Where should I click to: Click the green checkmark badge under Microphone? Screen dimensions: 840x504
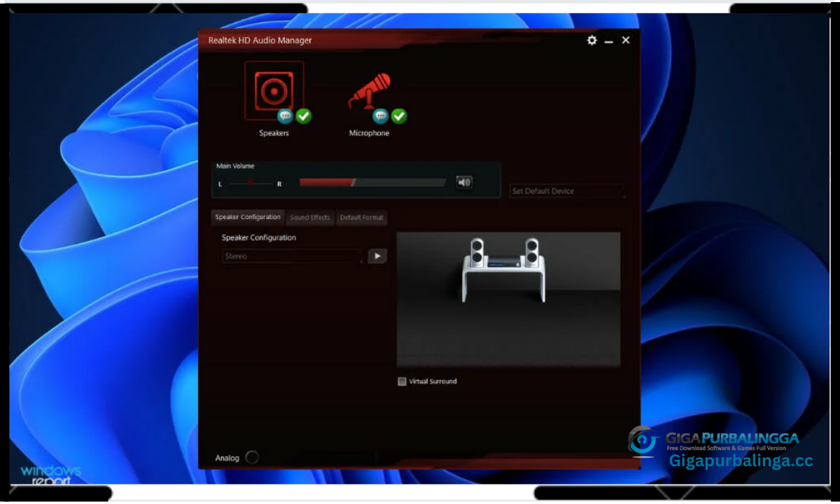pyautogui.click(x=399, y=116)
